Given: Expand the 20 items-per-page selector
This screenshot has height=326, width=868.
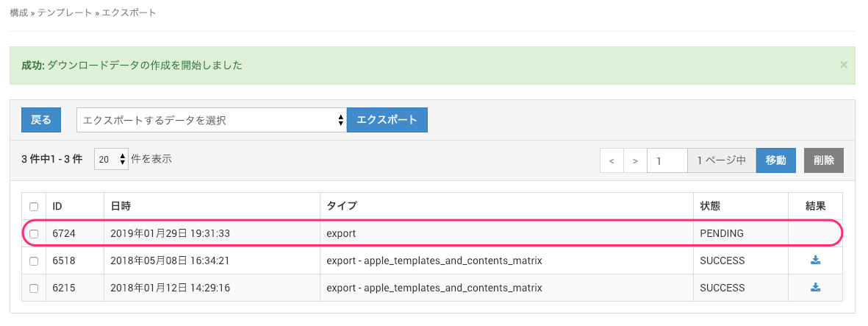Looking at the screenshot, I should click(x=112, y=160).
